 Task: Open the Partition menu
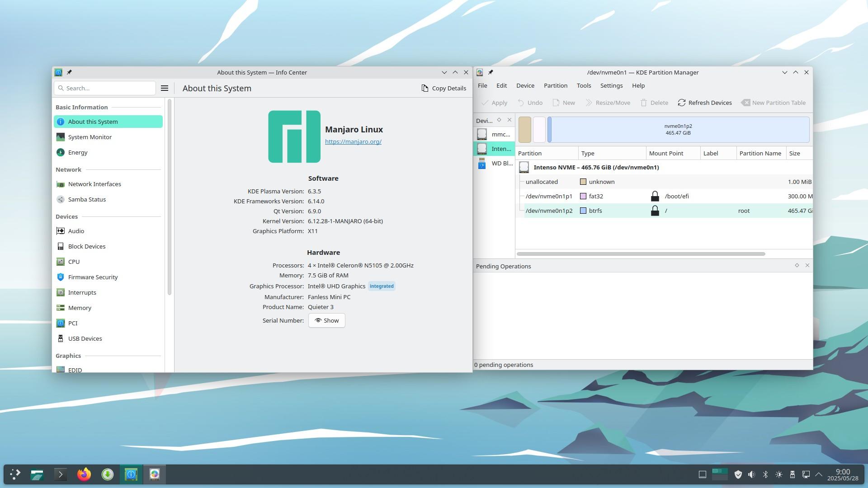pos(555,85)
